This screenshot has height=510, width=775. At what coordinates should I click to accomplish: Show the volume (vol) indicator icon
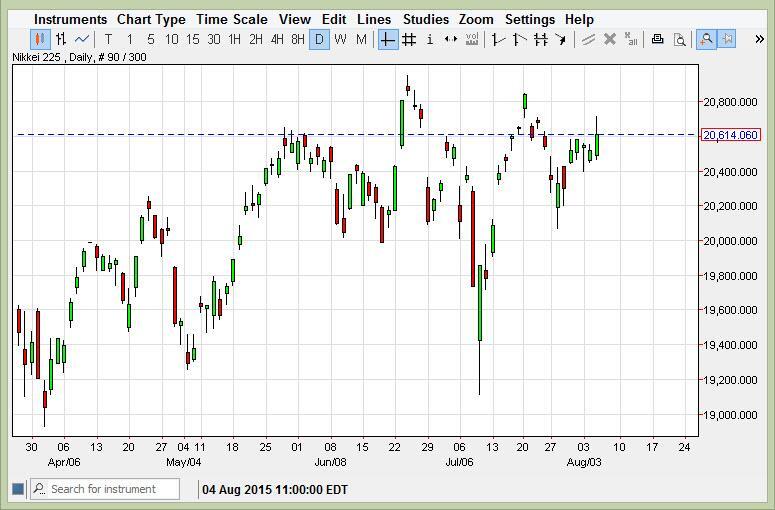click(472, 40)
